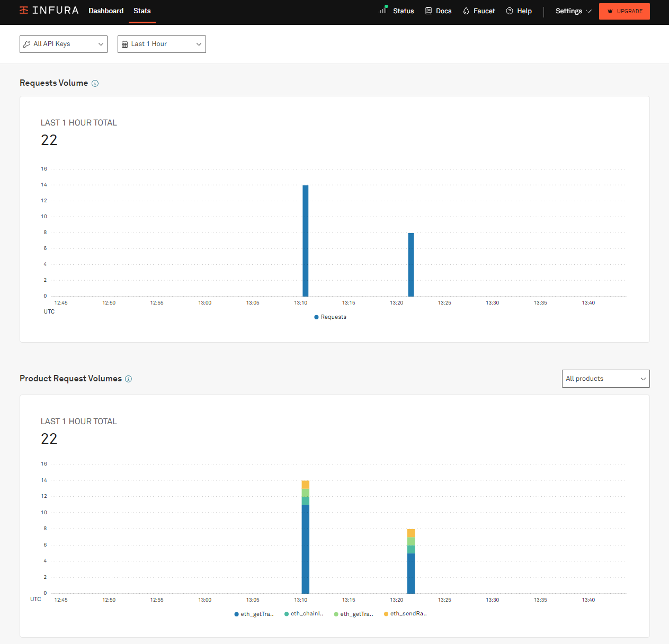
Task: Click the orange UPGRADE button
Action: [x=625, y=11]
